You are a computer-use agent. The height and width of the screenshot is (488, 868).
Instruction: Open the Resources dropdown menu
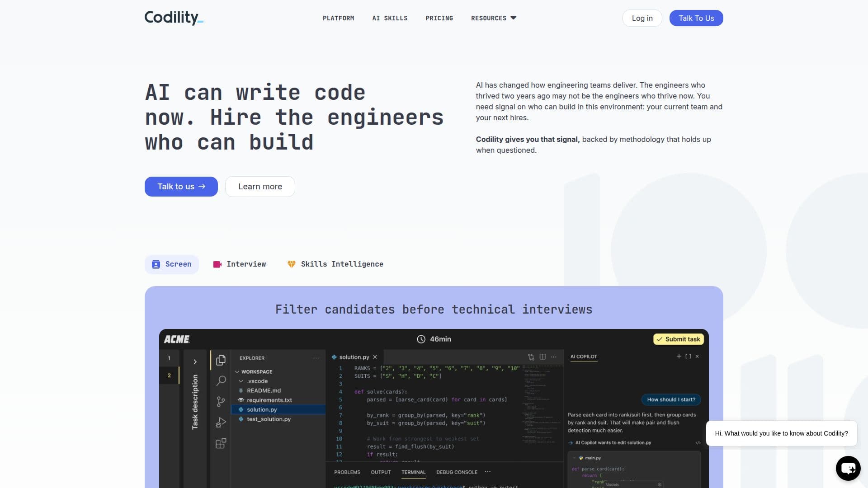(x=494, y=18)
